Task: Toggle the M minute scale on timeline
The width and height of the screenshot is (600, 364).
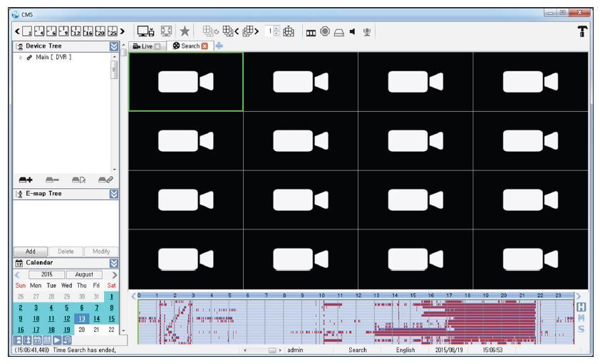Action: tap(582, 317)
